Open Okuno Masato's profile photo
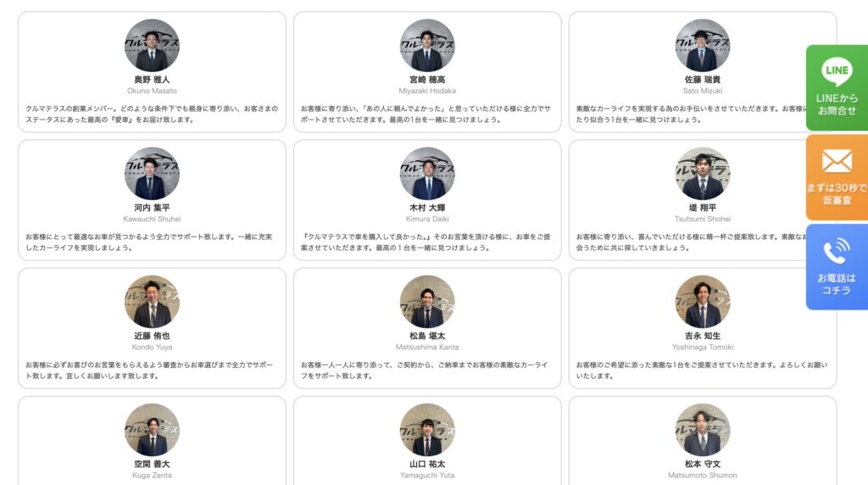 click(152, 46)
